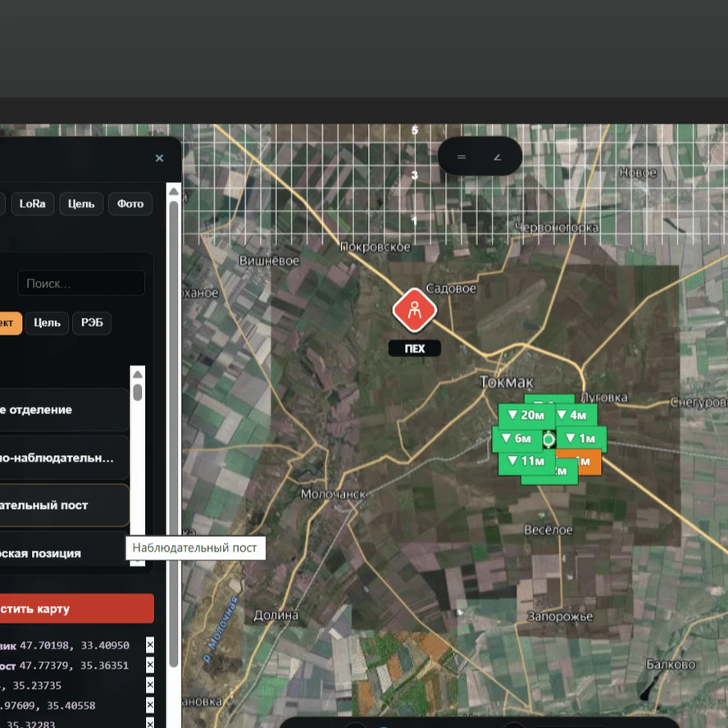Click the Вишнёвое label on the map
728x728 pixels.
tap(269, 261)
